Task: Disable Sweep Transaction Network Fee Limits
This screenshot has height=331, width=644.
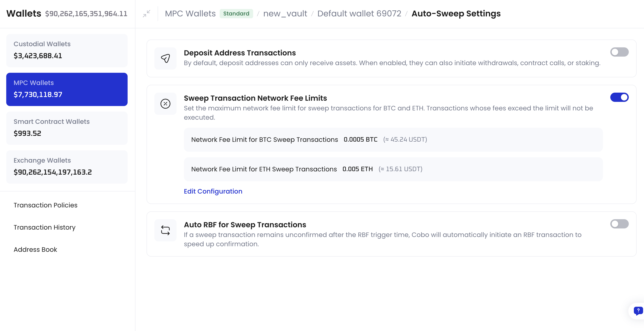Action: click(x=620, y=97)
